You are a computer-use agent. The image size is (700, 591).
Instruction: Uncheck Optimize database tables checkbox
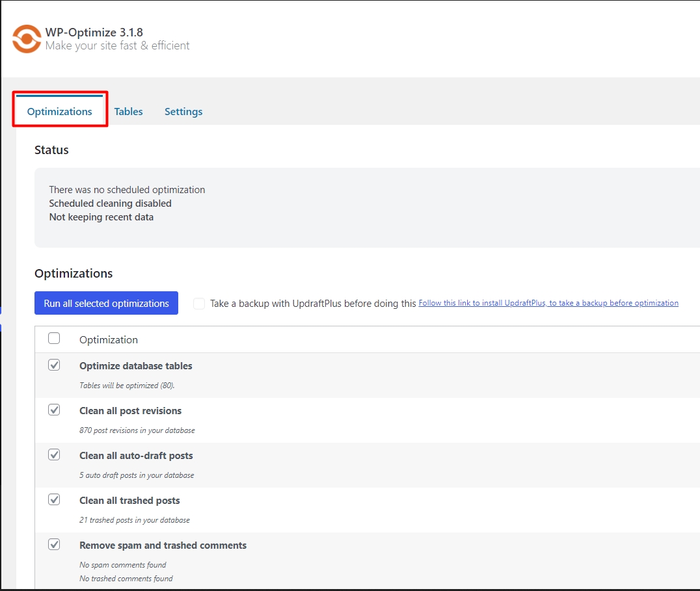click(x=54, y=365)
